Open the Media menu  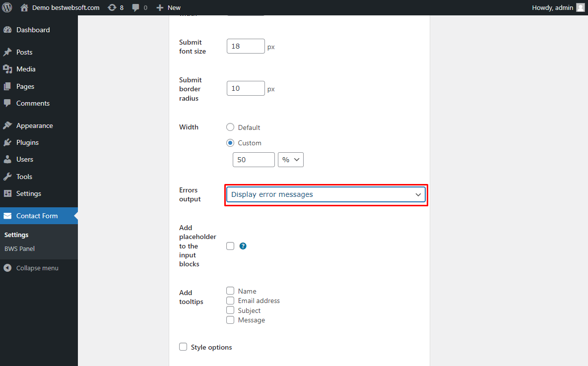(x=26, y=69)
